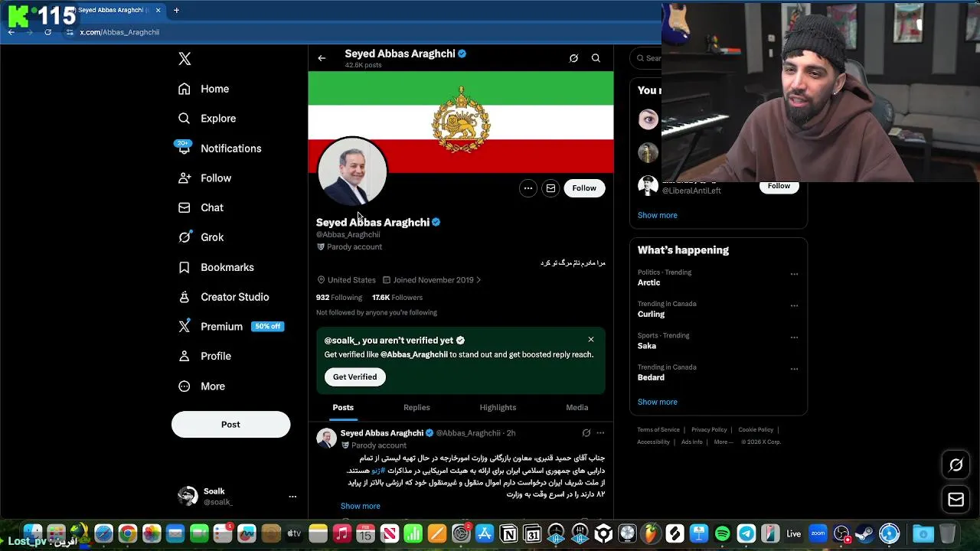This screenshot has width=980, height=551.
Task: Follow Seyed Abbas Araghchi
Action: pos(584,188)
